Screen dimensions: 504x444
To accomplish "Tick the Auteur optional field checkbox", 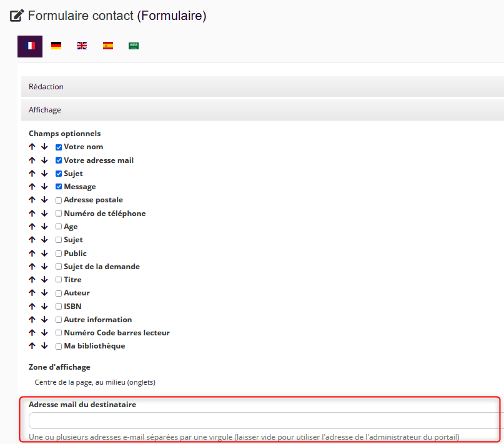I will [x=59, y=293].
